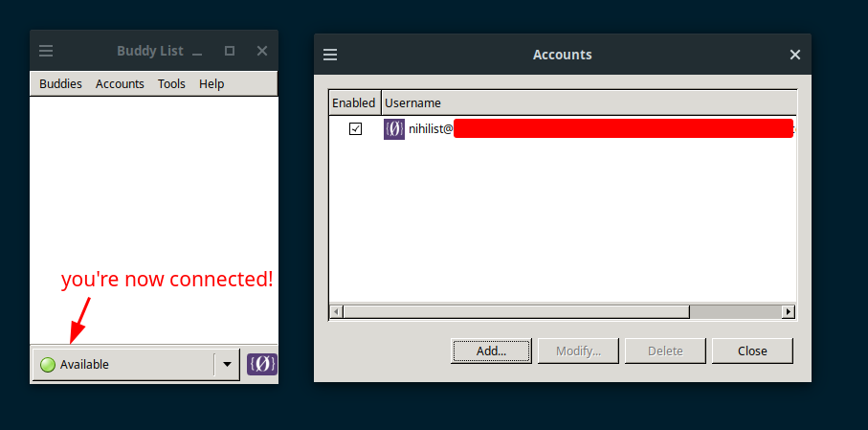This screenshot has height=430, width=868.
Task: Select the nihilist account row
Action: [x=563, y=129]
